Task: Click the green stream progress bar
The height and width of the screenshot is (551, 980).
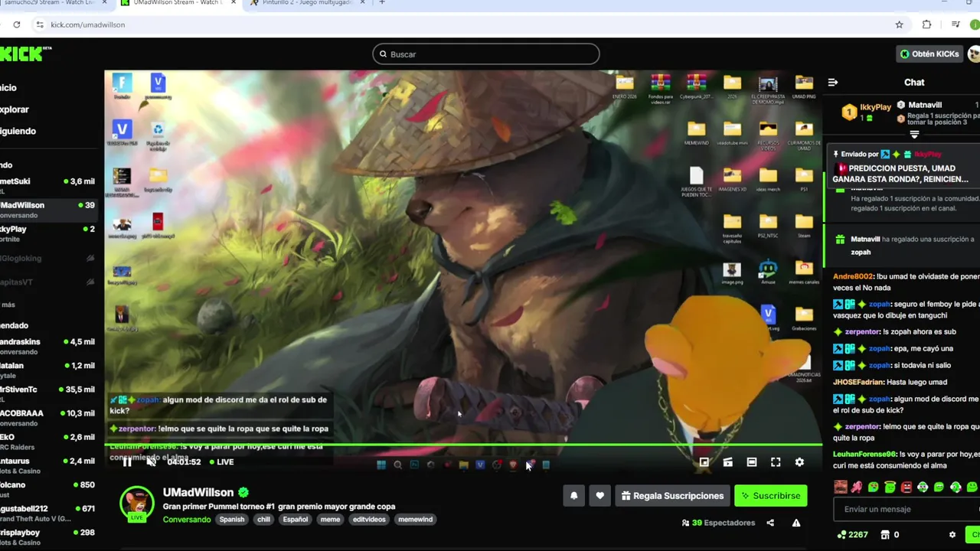Action: pyautogui.click(x=463, y=445)
